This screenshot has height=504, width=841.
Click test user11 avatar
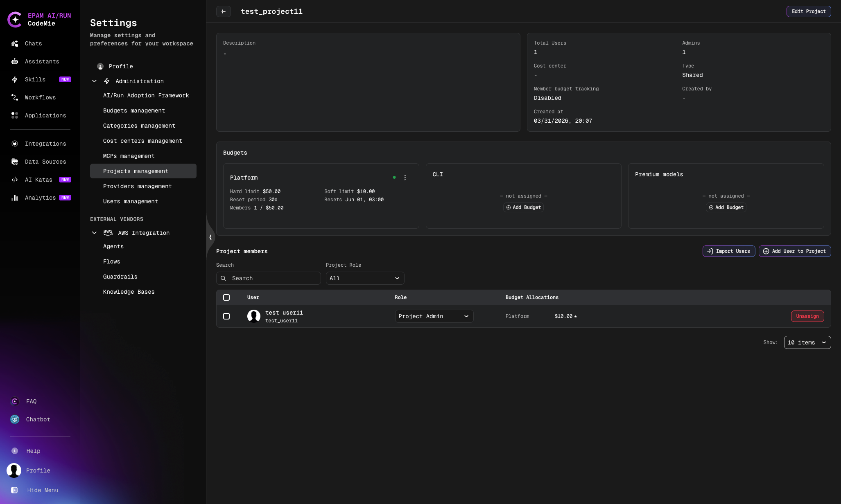point(254,316)
